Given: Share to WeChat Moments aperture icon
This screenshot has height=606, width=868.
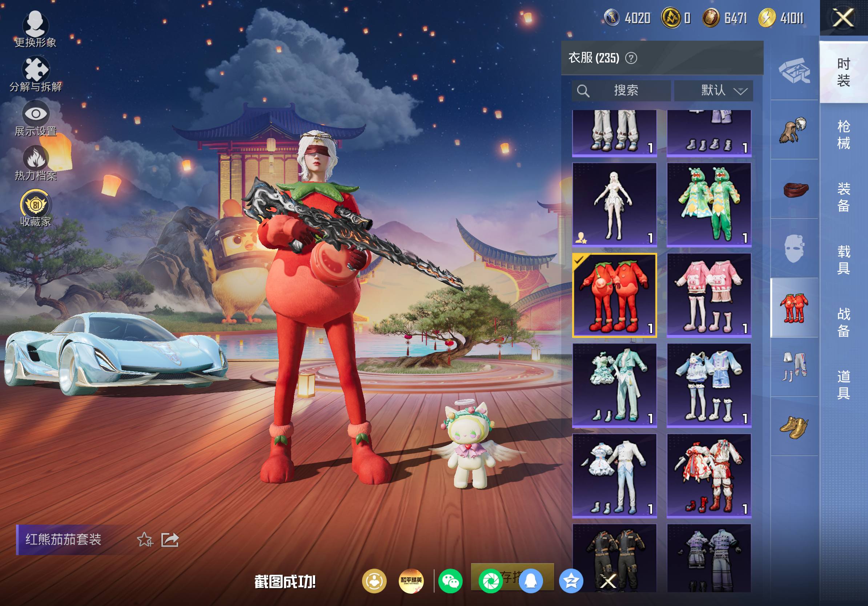Looking at the screenshot, I should click(x=490, y=581).
